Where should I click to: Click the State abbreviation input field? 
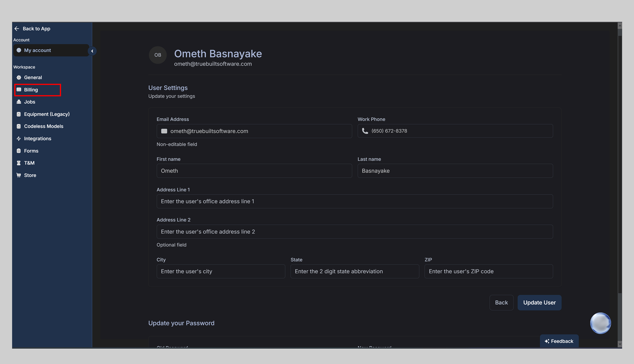(x=355, y=271)
